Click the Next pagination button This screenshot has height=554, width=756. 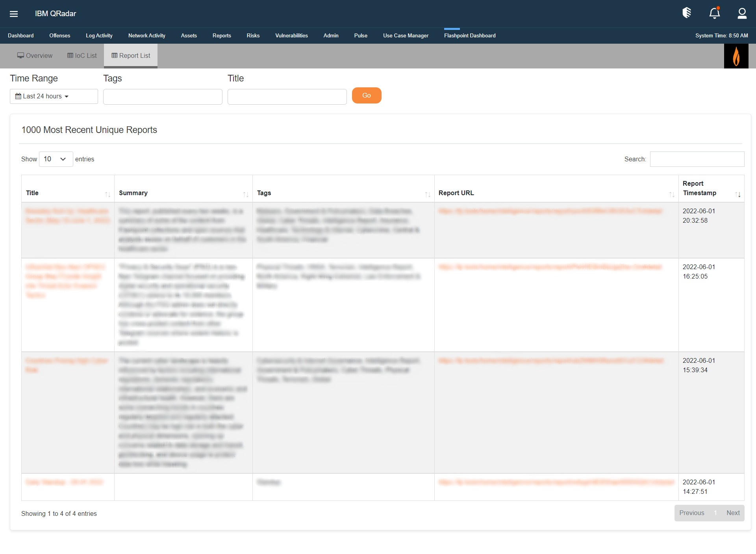click(733, 513)
